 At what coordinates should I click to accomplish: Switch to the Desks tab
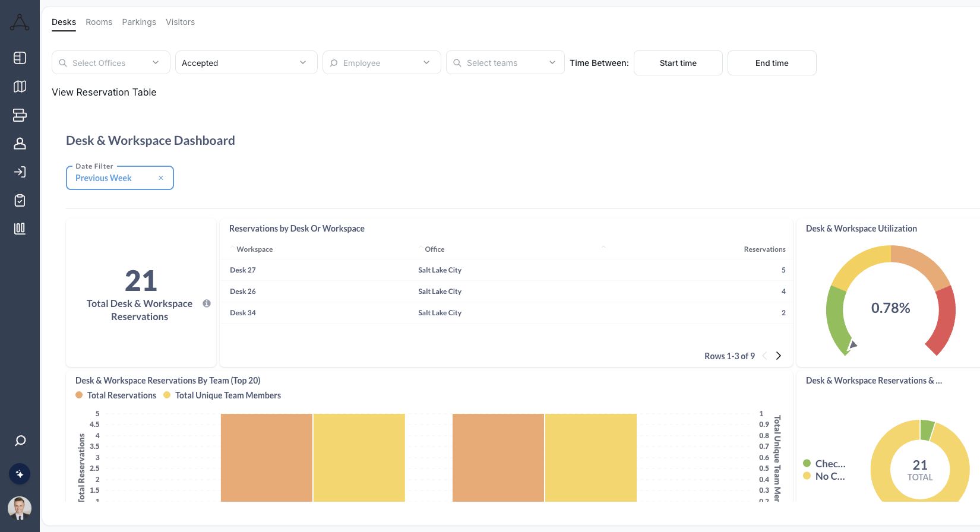click(64, 22)
